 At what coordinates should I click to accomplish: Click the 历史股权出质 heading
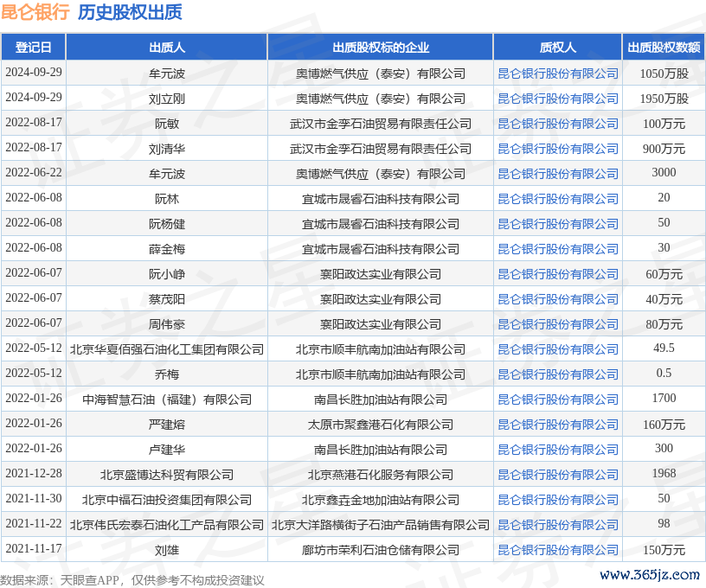pyautogui.click(x=130, y=12)
